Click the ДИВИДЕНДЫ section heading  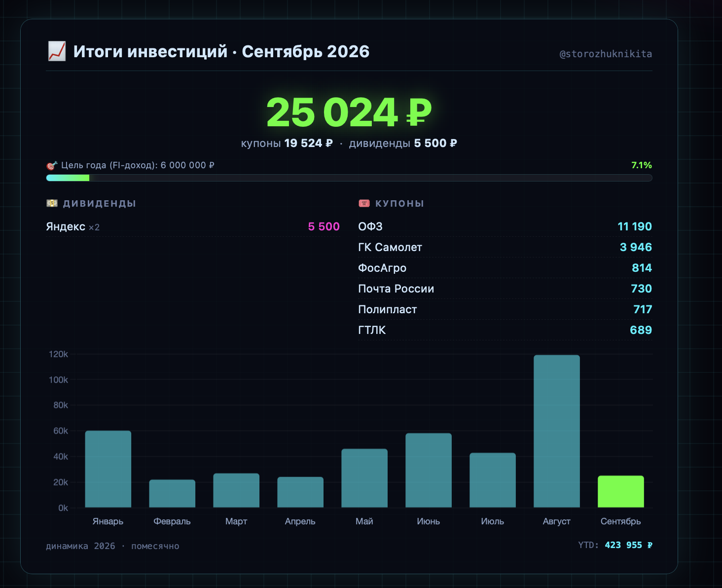click(99, 203)
